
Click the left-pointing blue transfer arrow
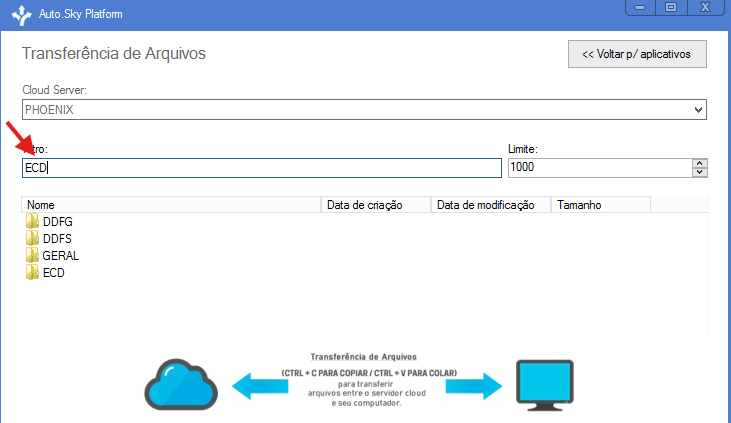[260, 386]
